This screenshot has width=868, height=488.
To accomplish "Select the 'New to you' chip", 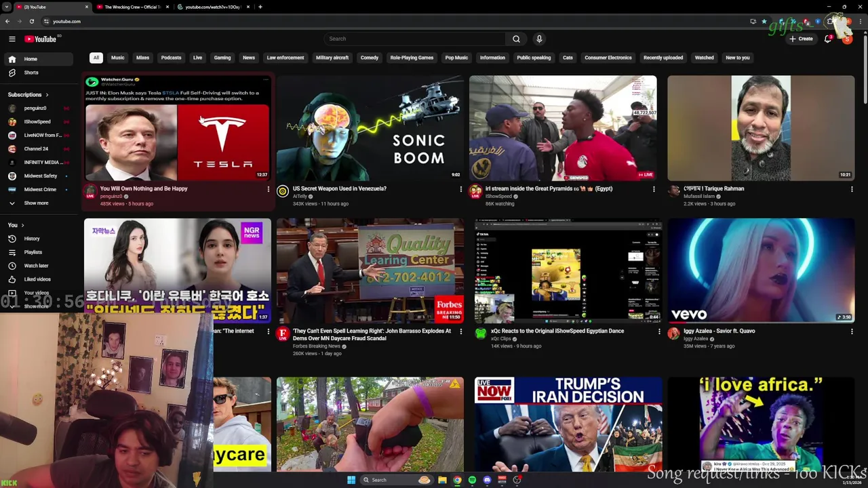I will tap(738, 58).
